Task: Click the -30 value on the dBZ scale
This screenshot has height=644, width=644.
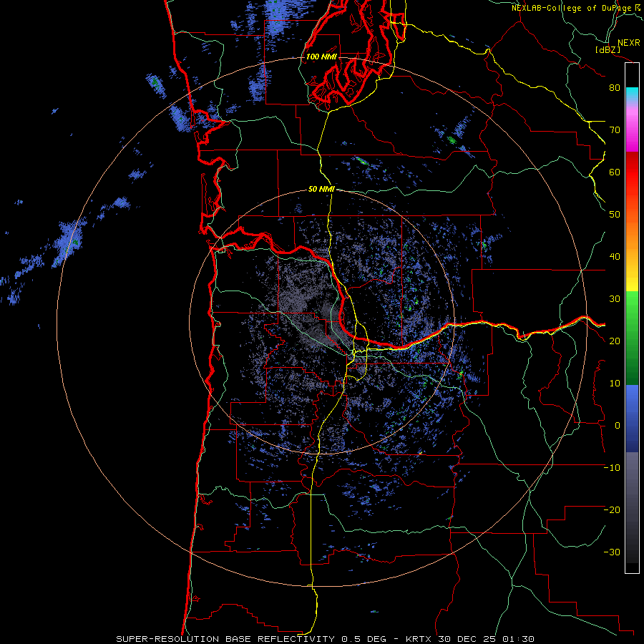Action: point(612,552)
